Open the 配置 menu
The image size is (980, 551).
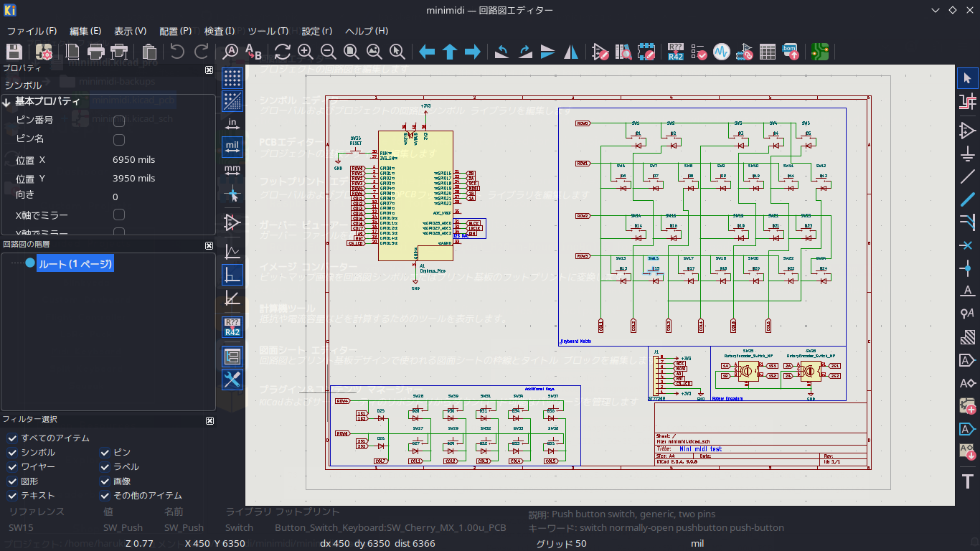(175, 31)
